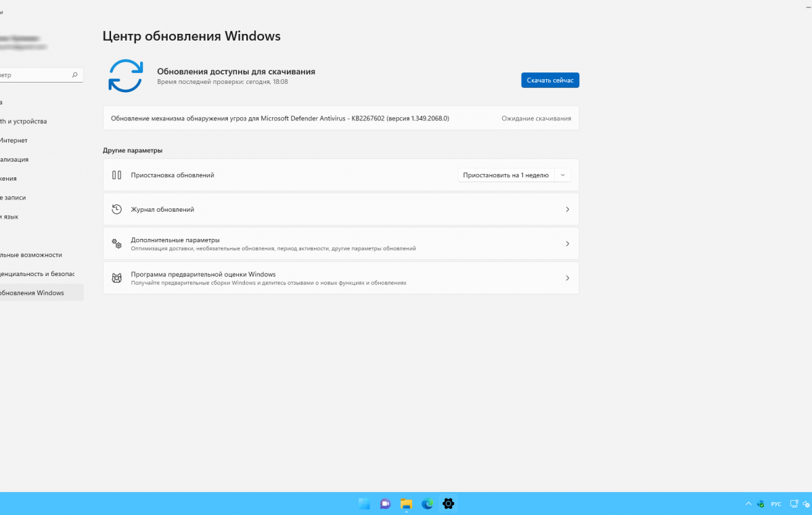Click the Скачать сейчас button
The width and height of the screenshot is (812, 515).
[x=550, y=80]
